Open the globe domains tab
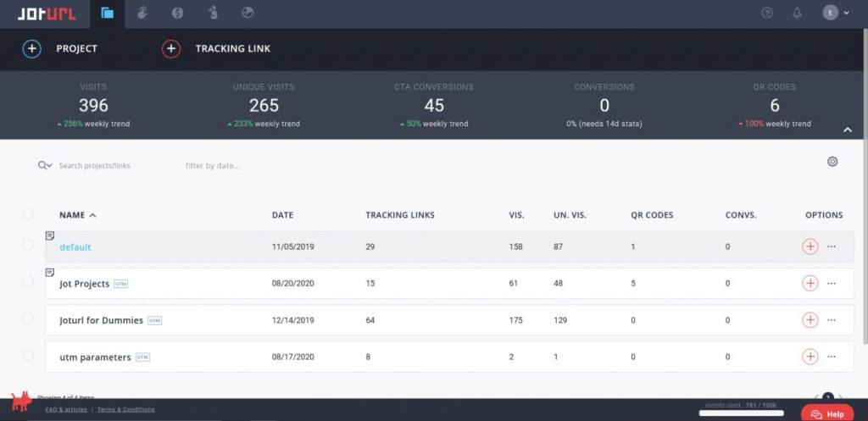This screenshot has width=868, height=421. pyautogui.click(x=177, y=13)
